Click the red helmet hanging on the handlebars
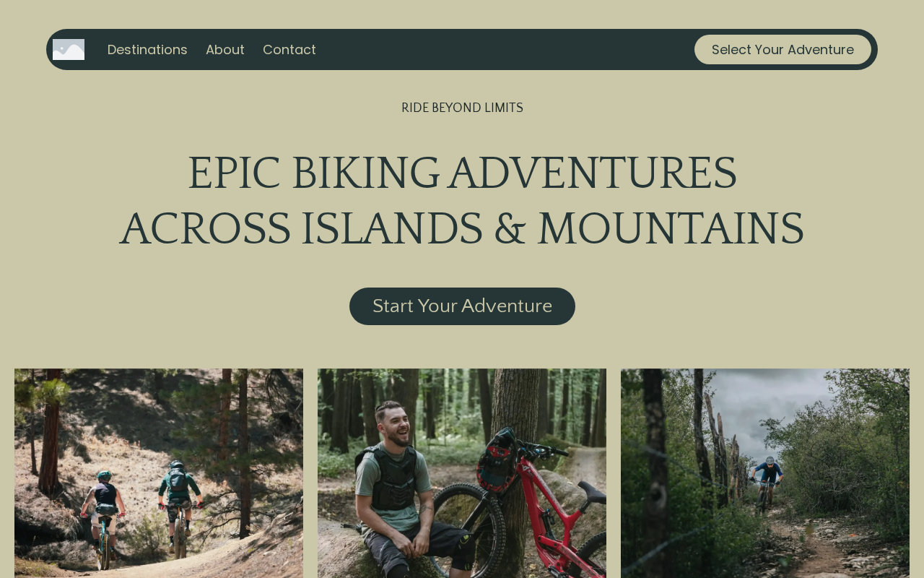The height and width of the screenshot is (578, 924). coord(498,462)
